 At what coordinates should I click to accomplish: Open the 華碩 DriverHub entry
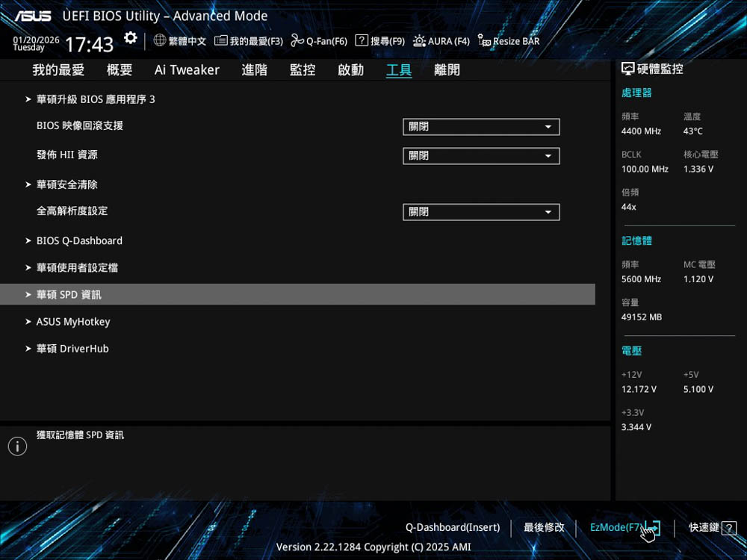point(72,349)
